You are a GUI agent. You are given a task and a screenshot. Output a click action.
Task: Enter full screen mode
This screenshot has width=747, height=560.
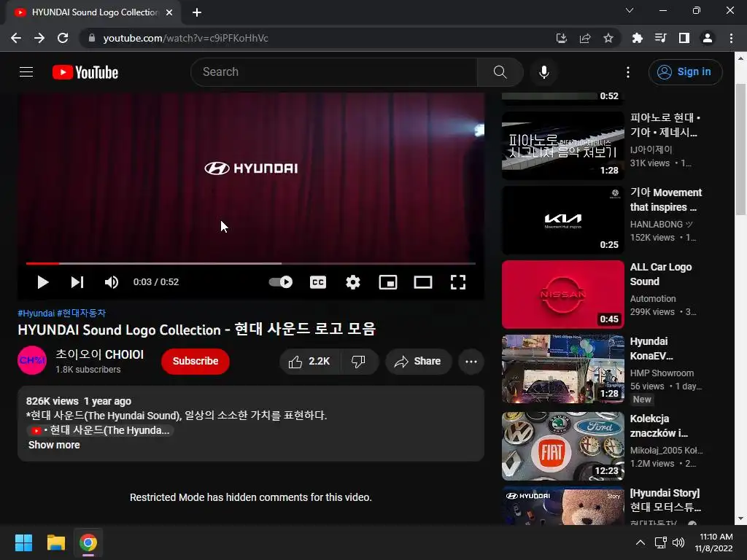tap(458, 282)
